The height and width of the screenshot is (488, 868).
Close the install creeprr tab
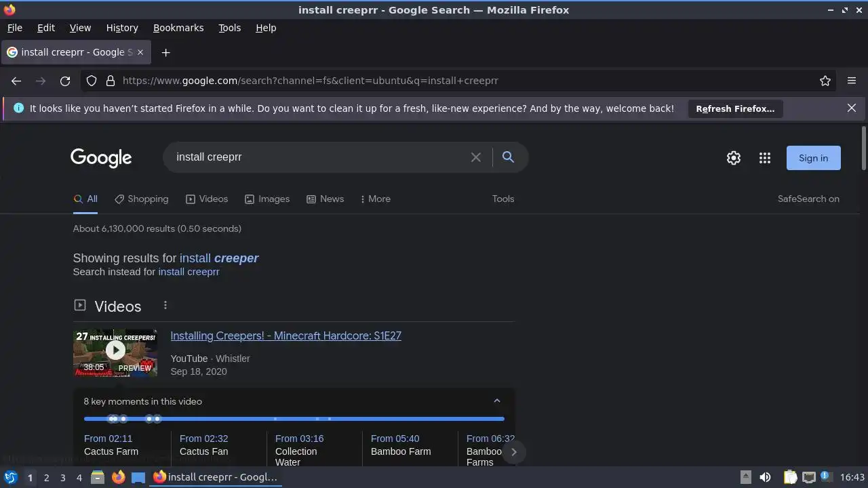(x=141, y=52)
